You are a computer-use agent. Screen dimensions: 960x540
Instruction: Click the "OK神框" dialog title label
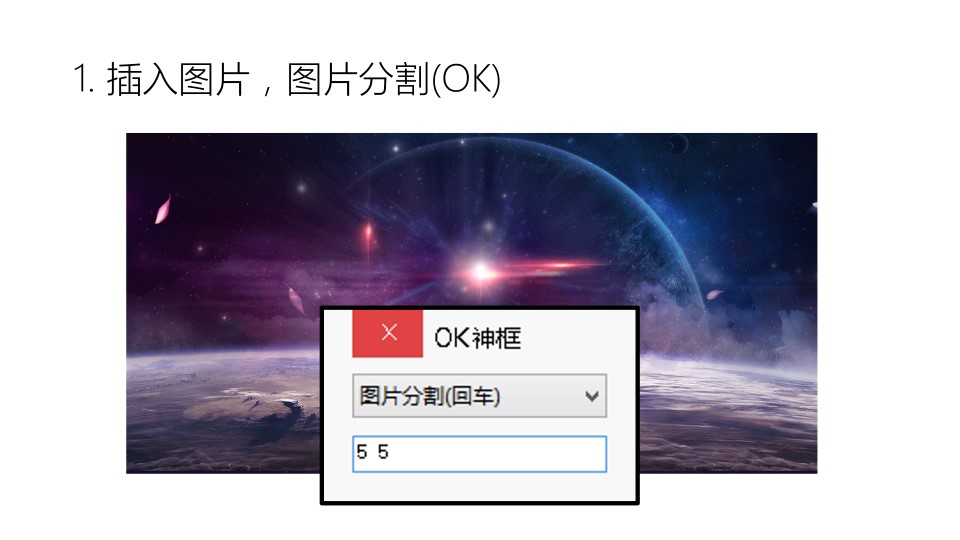[478, 338]
